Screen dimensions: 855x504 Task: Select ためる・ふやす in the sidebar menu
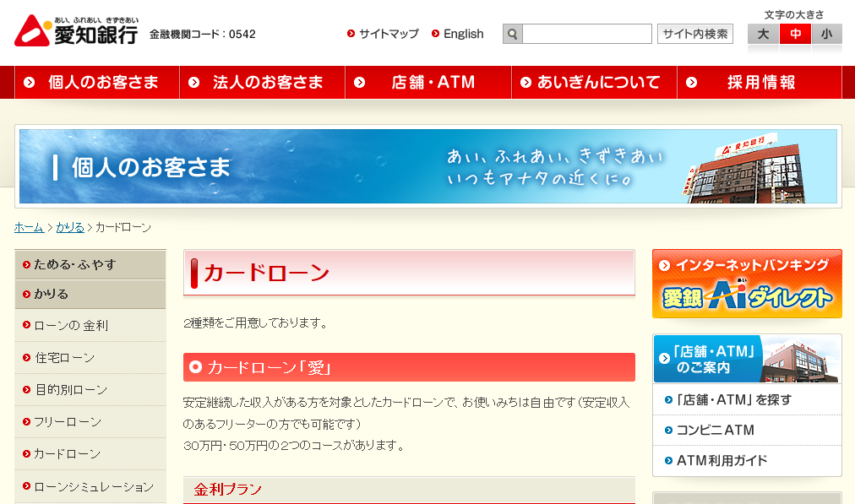pos(90,265)
